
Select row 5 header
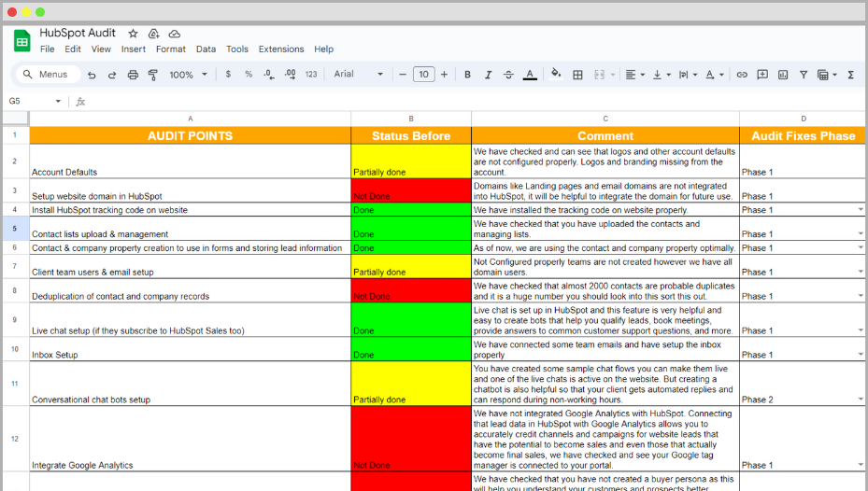[x=15, y=229]
